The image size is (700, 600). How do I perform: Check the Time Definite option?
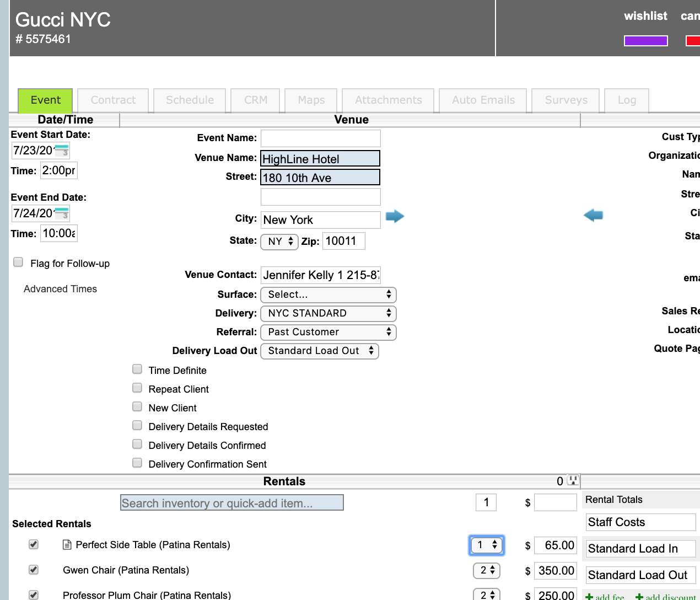(137, 369)
